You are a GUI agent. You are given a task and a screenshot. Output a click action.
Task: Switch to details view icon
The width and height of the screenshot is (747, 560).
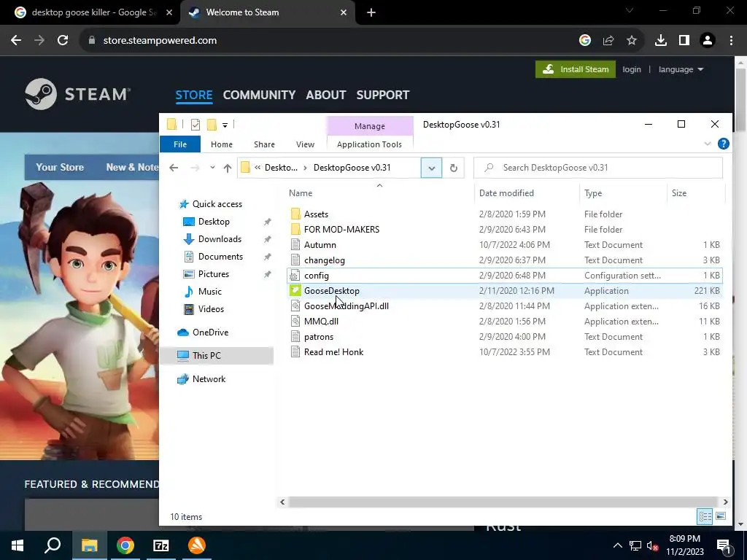pos(705,516)
